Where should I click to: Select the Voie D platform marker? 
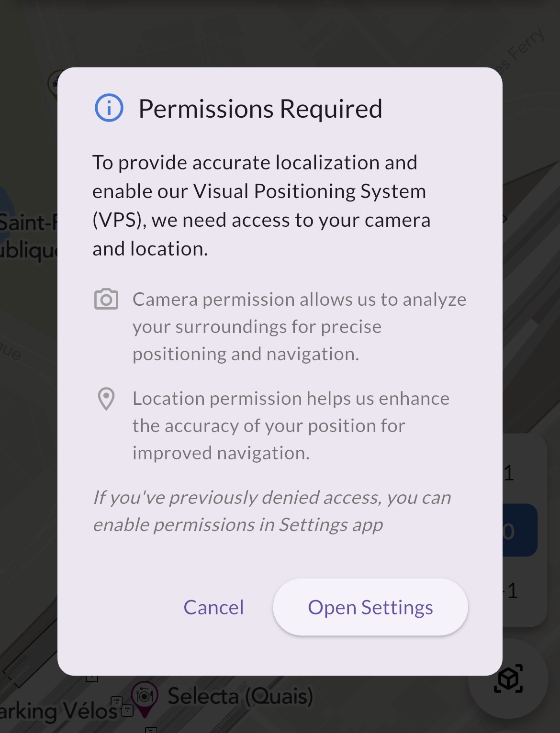click(127, 711)
